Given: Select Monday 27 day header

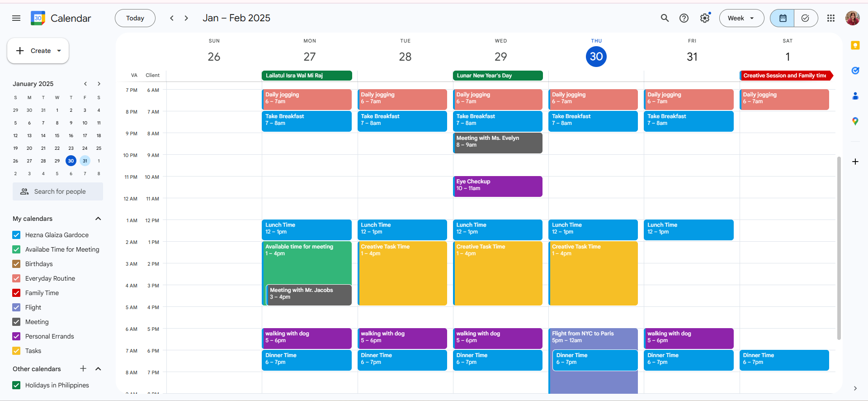Looking at the screenshot, I should 310,57.
